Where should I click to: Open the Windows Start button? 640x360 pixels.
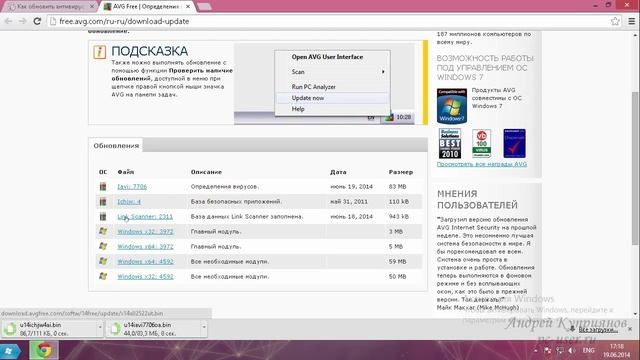tap(11, 351)
